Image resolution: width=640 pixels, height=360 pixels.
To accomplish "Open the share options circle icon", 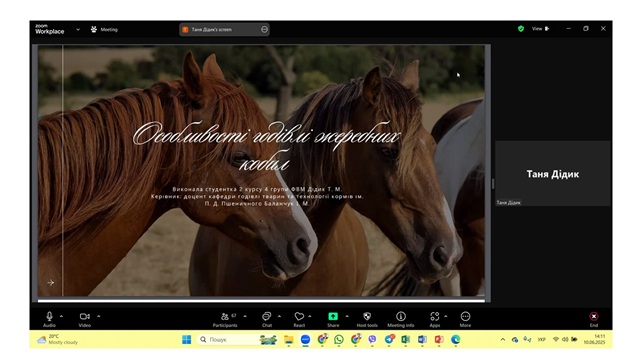I will point(264,29).
